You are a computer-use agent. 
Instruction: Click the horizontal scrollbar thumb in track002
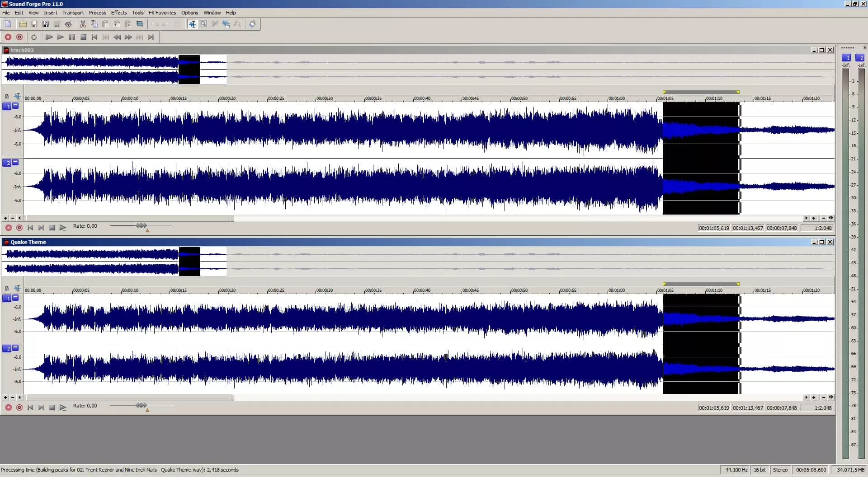click(129, 218)
